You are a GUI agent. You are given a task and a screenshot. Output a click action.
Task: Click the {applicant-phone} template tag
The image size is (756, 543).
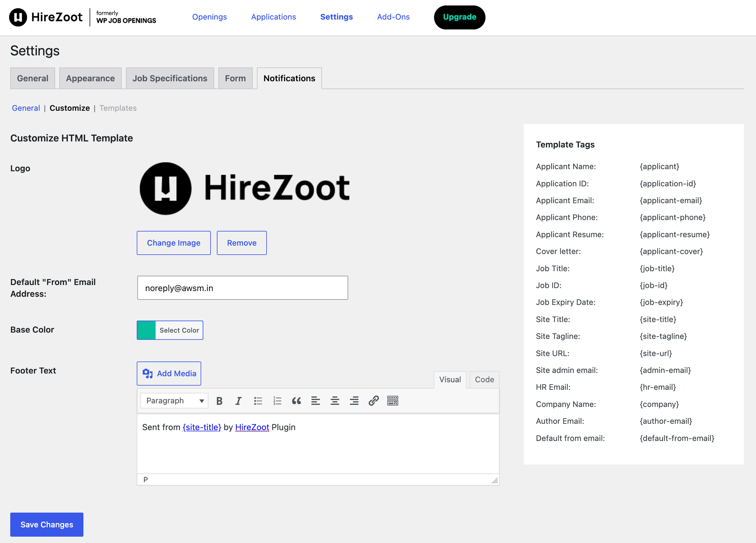click(673, 218)
